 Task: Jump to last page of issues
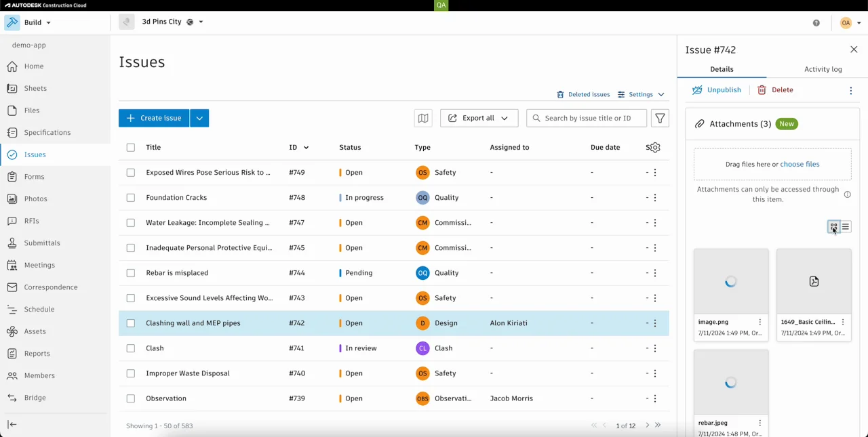tap(658, 425)
